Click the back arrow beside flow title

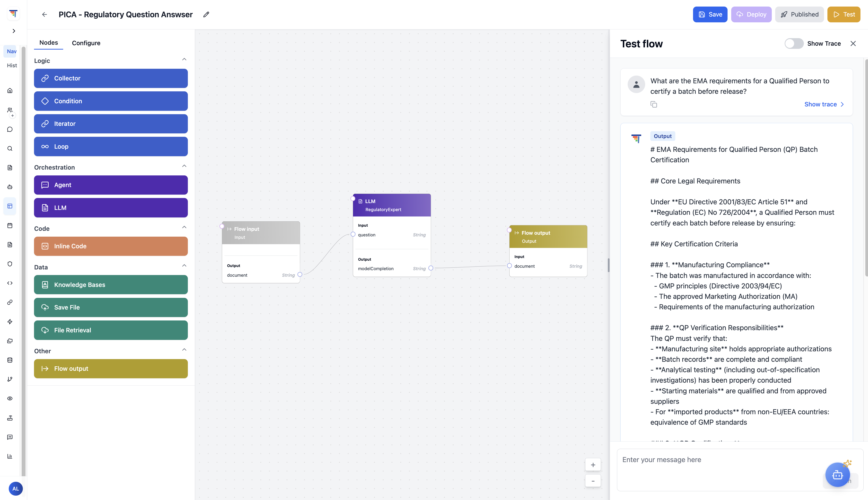pos(44,14)
